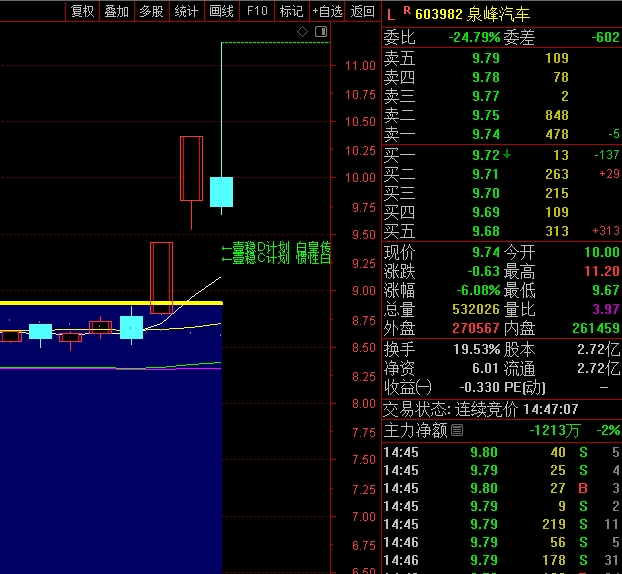Click the diamond icon above the chart
The image size is (622, 574).
point(302,31)
